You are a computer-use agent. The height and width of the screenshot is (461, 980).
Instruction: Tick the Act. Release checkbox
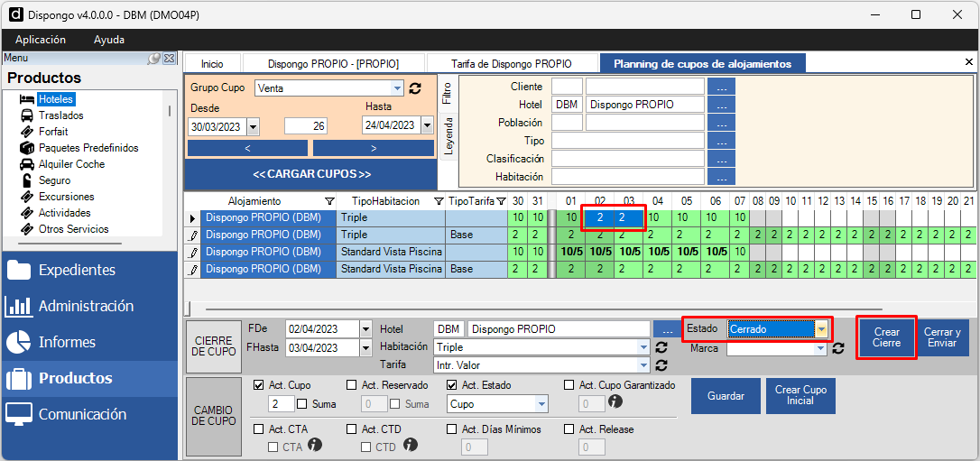pyautogui.click(x=569, y=429)
